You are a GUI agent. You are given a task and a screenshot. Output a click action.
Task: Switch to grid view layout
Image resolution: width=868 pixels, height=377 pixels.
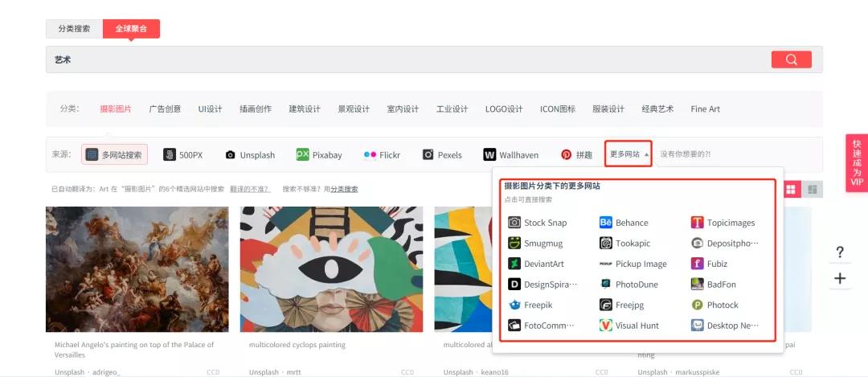pyautogui.click(x=791, y=190)
